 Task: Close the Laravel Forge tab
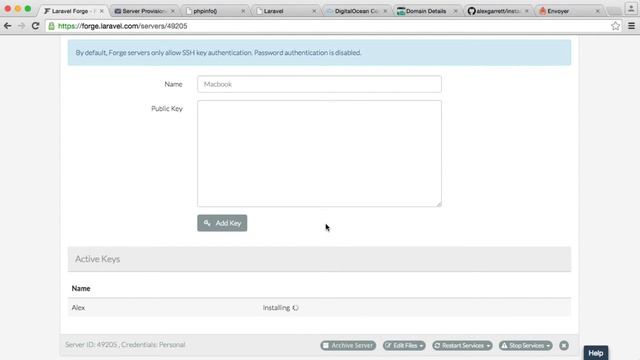102,11
